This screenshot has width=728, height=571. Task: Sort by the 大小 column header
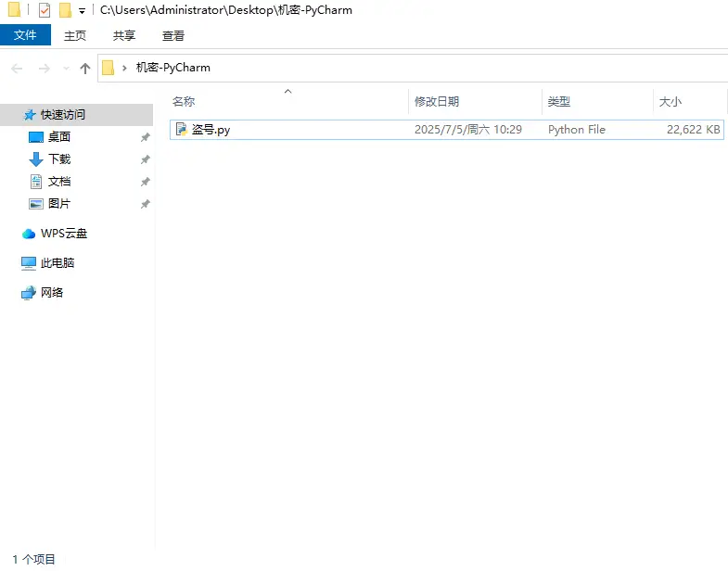(670, 102)
